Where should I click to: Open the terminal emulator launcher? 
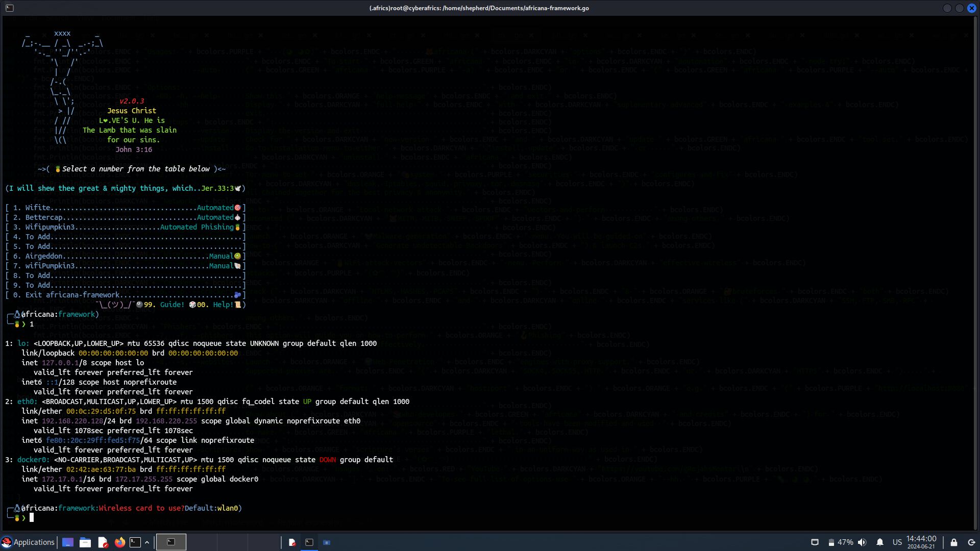click(135, 542)
